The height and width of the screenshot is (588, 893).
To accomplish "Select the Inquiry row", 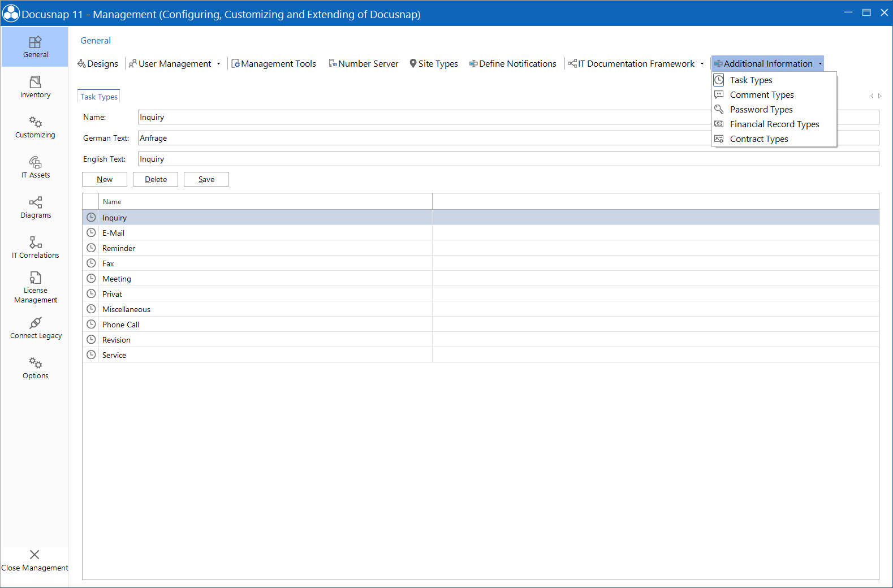I will tap(481, 218).
